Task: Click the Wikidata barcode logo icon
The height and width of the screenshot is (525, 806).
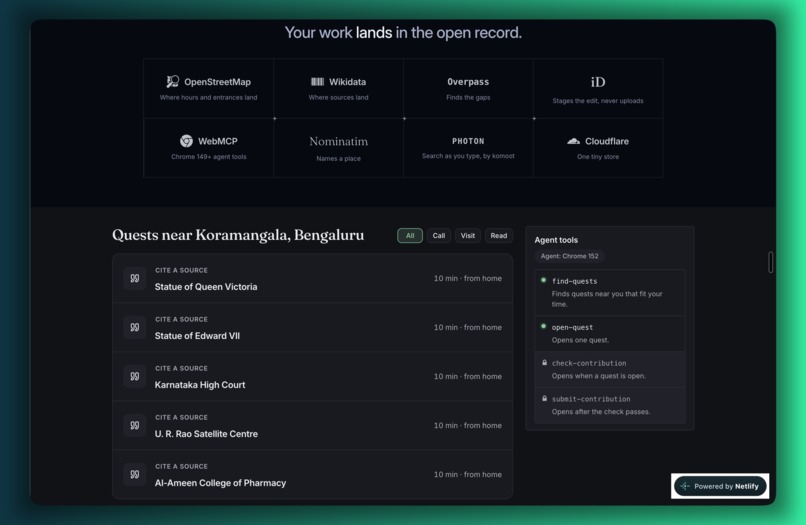Action: coord(317,81)
